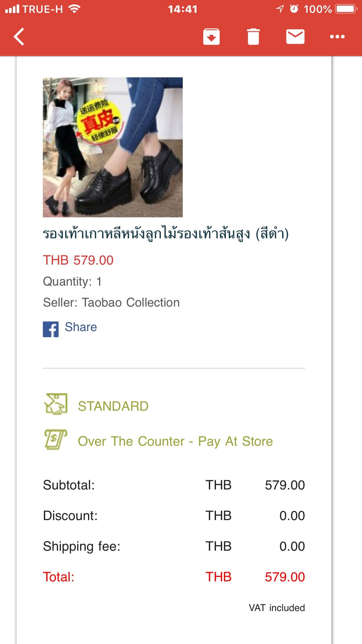Mark the email as unread via envelope icon

point(296,37)
